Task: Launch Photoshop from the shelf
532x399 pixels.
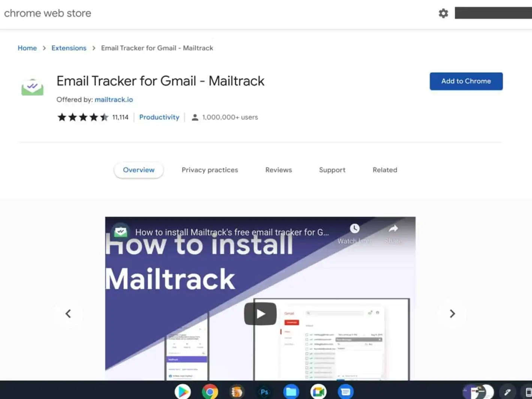Action: click(264, 392)
